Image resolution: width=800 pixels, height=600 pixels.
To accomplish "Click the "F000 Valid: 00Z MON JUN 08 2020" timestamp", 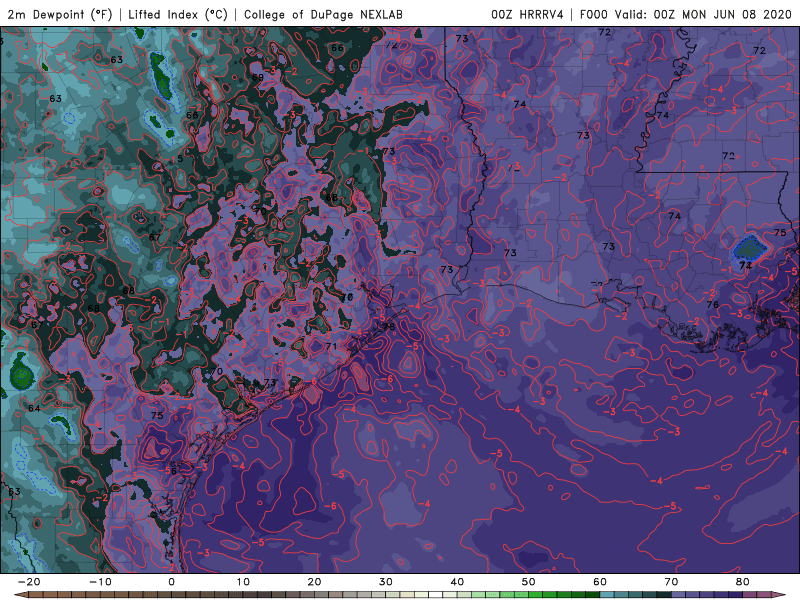I will coord(685,15).
